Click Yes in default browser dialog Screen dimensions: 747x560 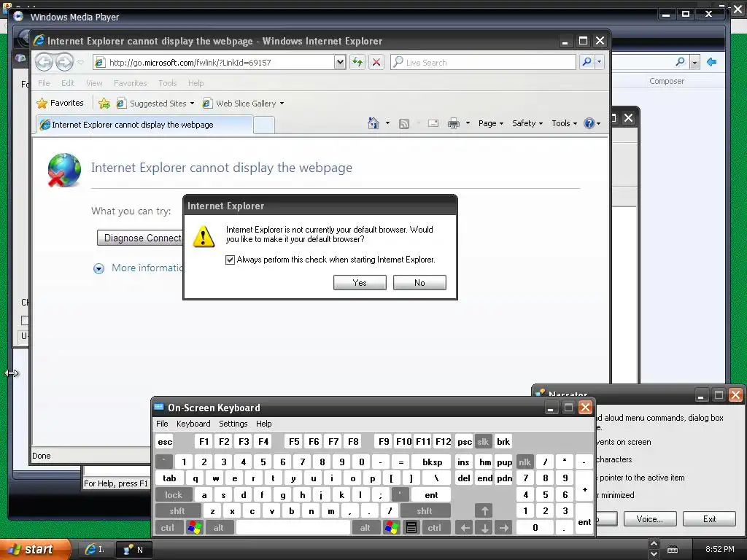(360, 282)
